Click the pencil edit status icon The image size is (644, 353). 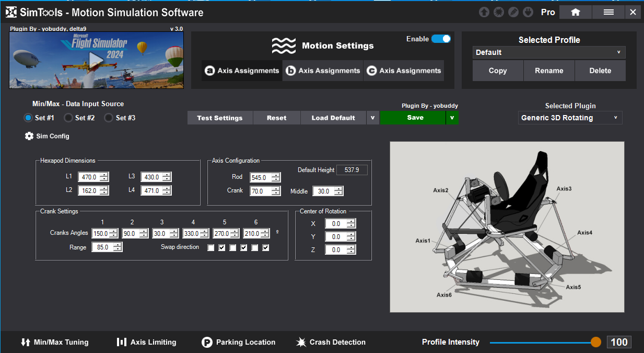pos(513,12)
